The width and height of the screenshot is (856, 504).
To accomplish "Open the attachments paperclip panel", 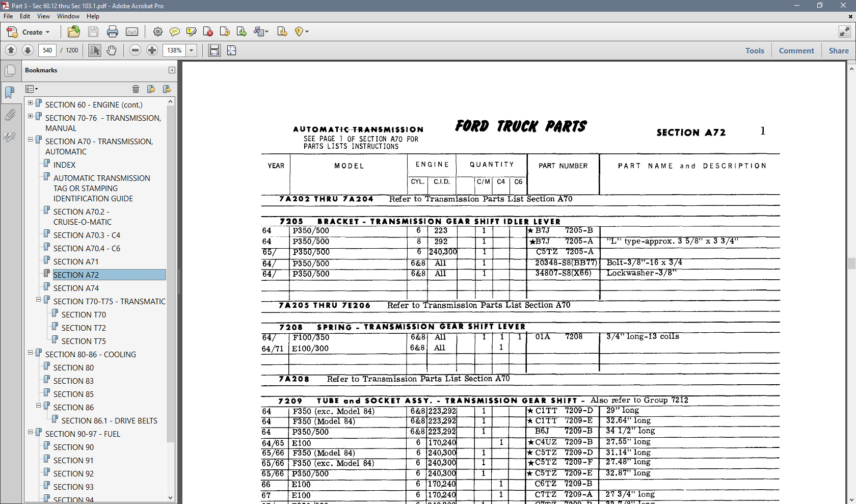I will coord(10,115).
